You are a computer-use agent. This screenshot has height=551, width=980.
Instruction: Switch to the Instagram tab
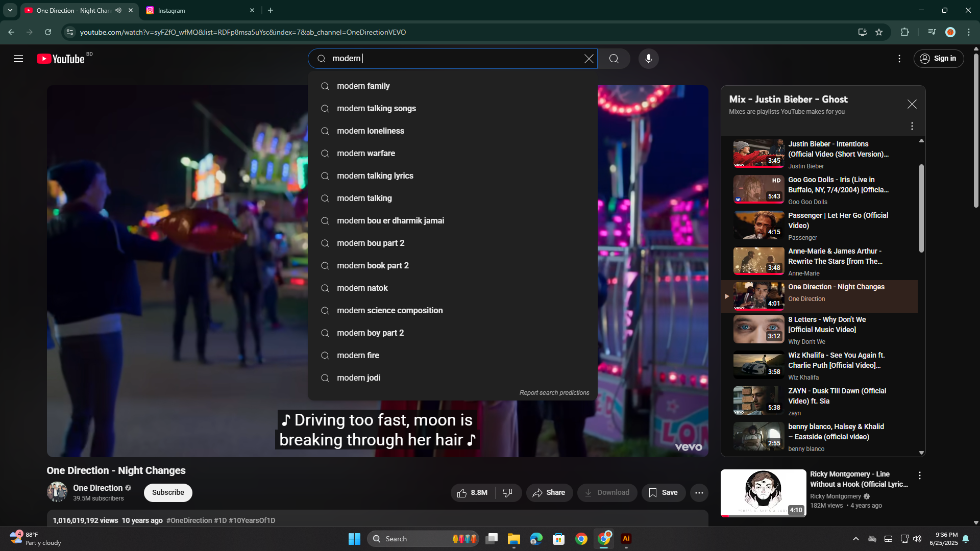[x=200, y=10]
